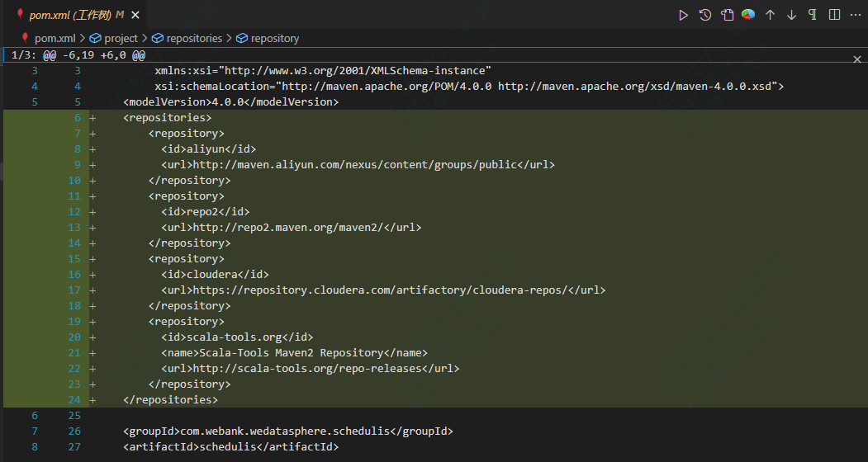Click the aliyun maven URL text
The image size is (868, 462).
(x=354, y=165)
